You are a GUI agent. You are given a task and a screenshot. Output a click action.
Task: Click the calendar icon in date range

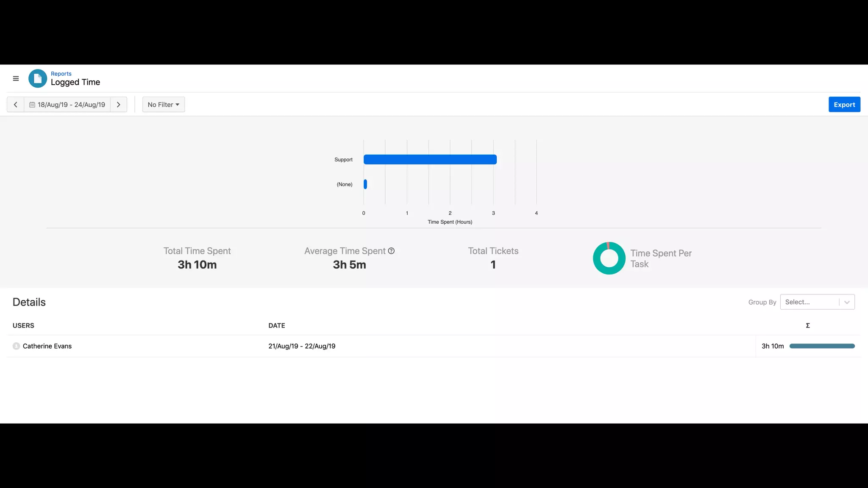click(x=32, y=105)
